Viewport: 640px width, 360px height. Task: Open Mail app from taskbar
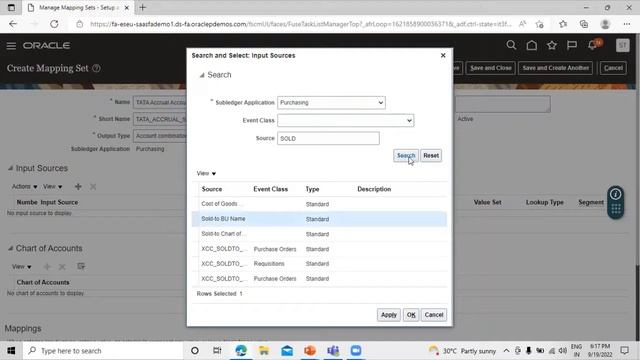click(x=287, y=351)
